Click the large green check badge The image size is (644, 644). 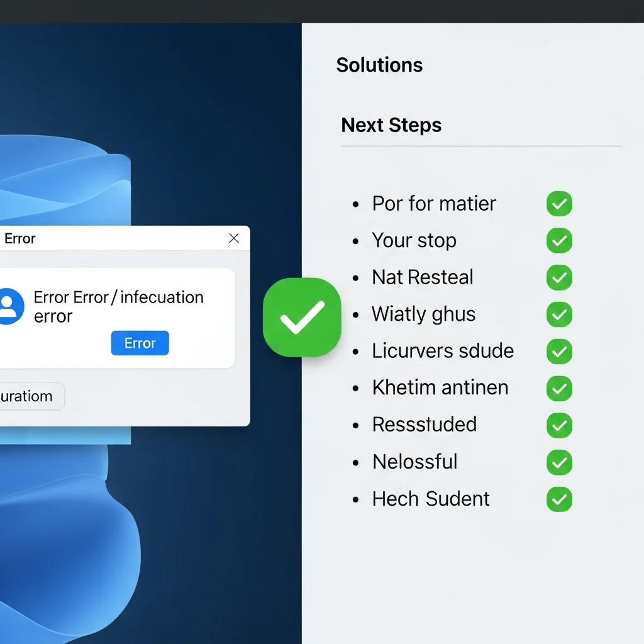tap(302, 316)
